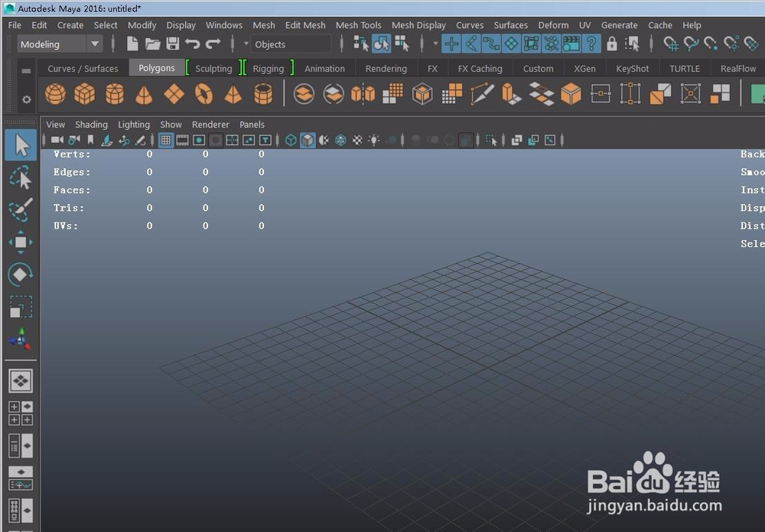765x532 pixels.
Task: Open the viewport Lighting menu
Action: [x=134, y=125]
